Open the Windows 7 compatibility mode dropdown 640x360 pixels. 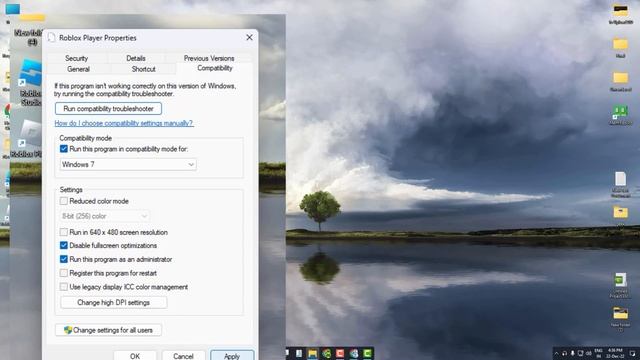[128, 164]
